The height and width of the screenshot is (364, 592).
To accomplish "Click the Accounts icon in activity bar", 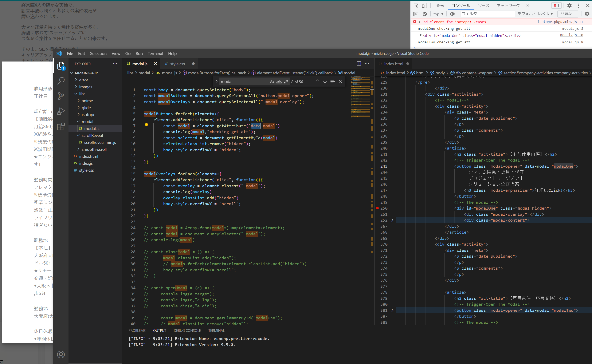I will [x=61, y=354].
